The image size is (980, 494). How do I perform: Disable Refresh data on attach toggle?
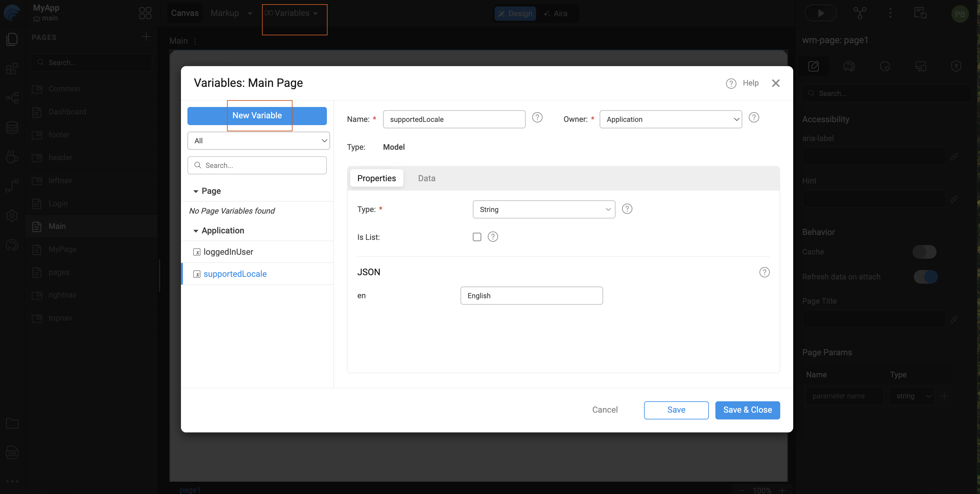pyautogui.click(x=925, y=277)
